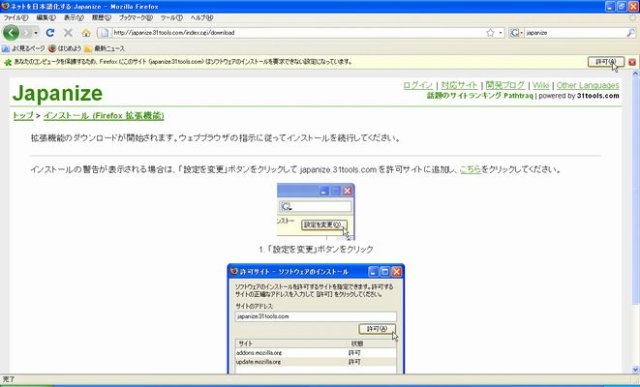Open the ヘルプ (Help) menu
This screenshot has width=640, height=387.
[x=202, y=18]
